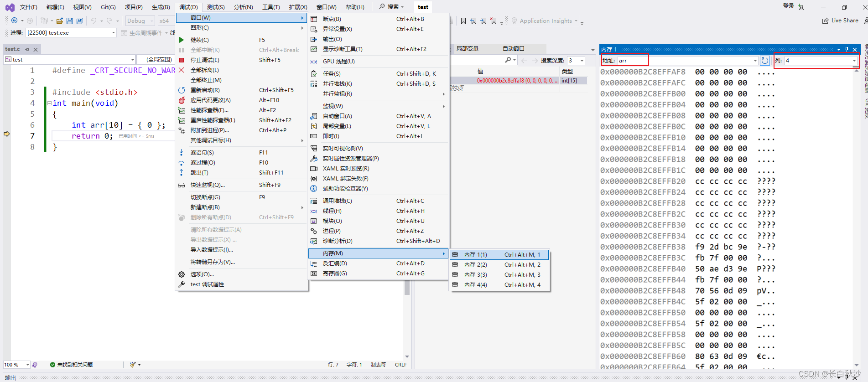Click Options (选项) gear entry in menu
The width and height of the screenshot is (868, 382).
pos(242,274)
